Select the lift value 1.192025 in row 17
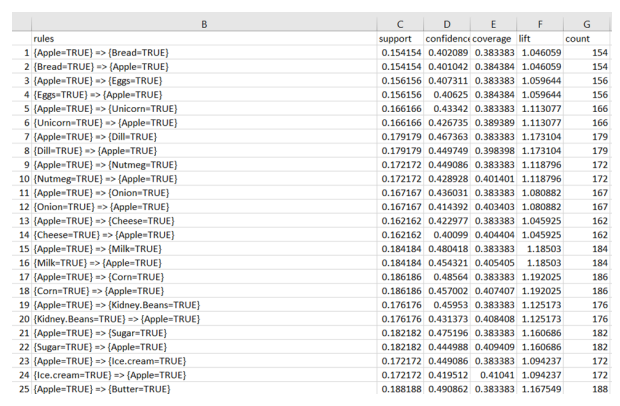The image size is (620, 406). click(x=540, y=277)
